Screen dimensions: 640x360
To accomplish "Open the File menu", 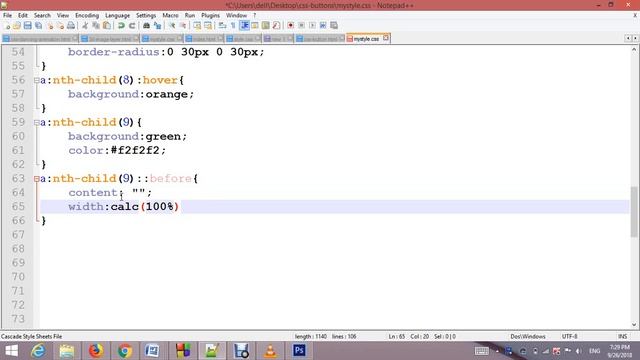I will pyautogui.click(x=7, y=15).
